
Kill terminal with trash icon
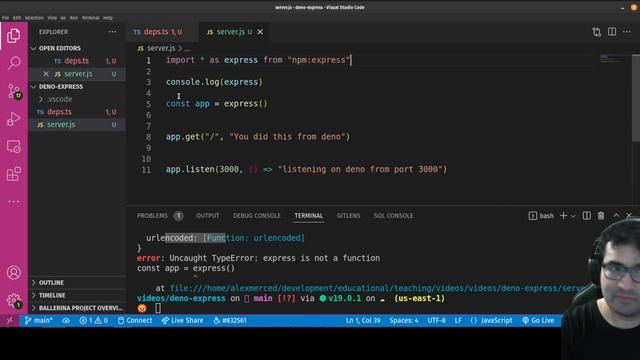click(601, 216)
